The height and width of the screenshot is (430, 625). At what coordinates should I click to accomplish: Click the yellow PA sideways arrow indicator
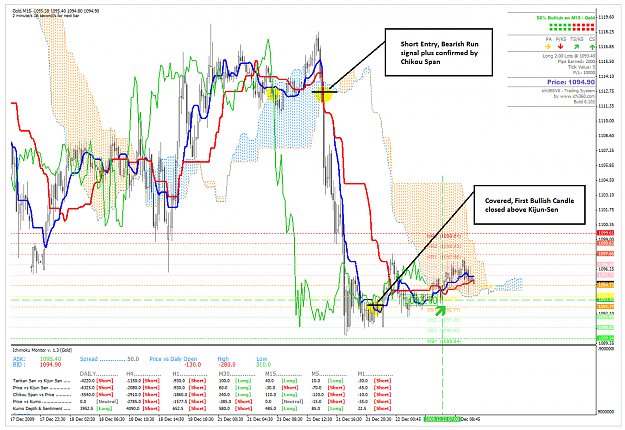tap(548, 47)
